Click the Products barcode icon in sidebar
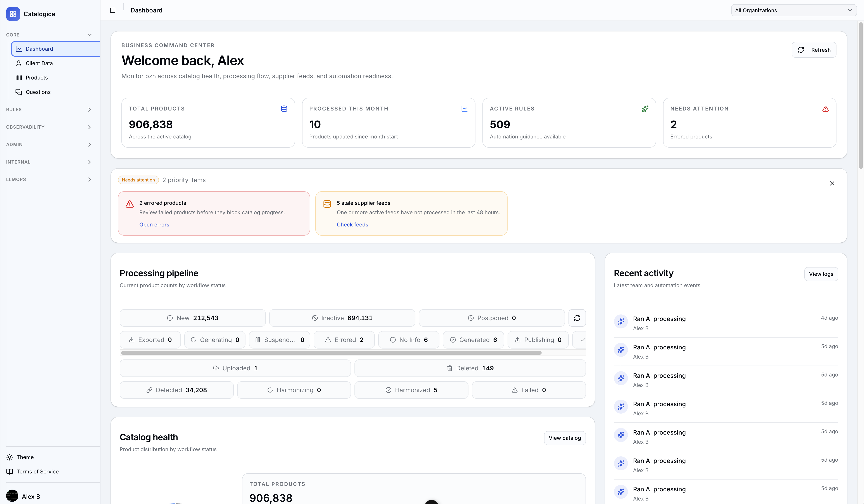864x504 pixels. tap(19, 78)
